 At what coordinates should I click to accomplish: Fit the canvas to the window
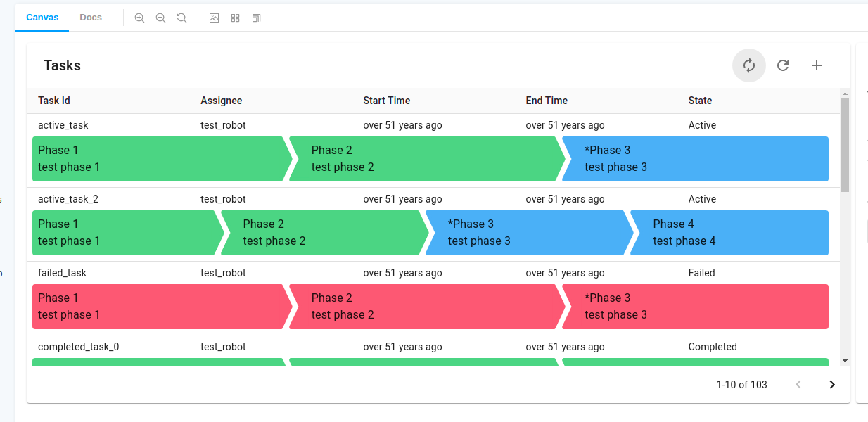click(x=256, y=18)
